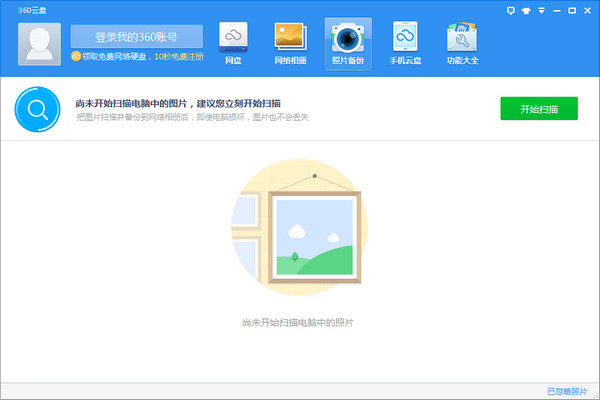The image size is (600, 400).
Task: Expand the main menu dropdown arrow
Action: 542,9
